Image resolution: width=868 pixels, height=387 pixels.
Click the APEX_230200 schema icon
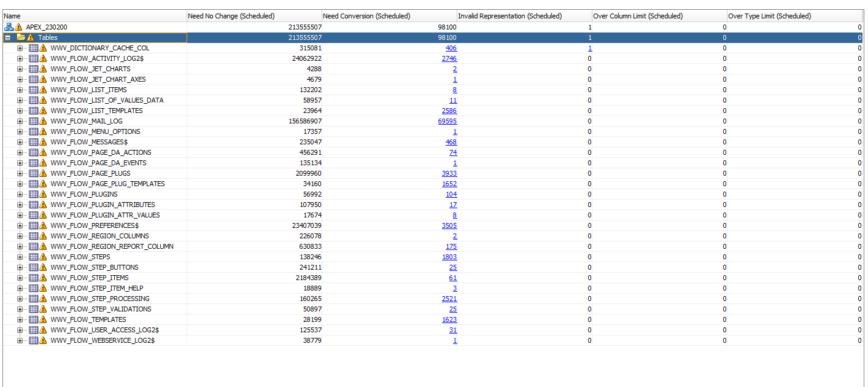point(9,27)
